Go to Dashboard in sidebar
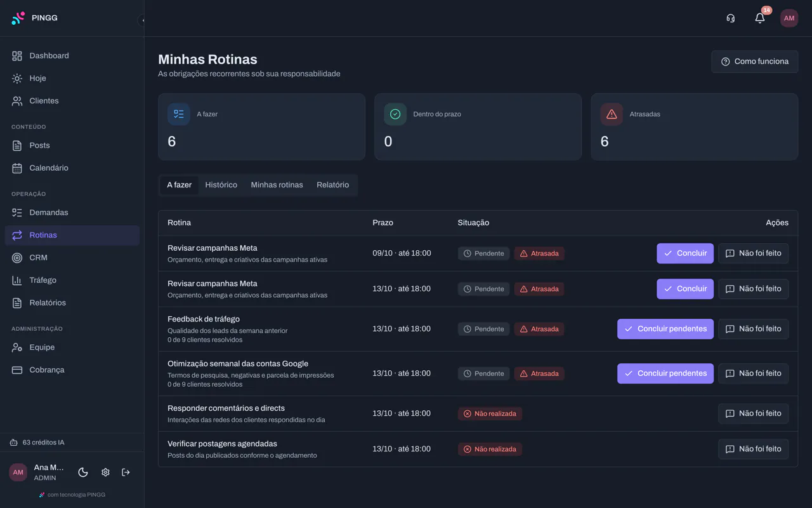Viewport: 812px width, 508px height. pos(72,56)
